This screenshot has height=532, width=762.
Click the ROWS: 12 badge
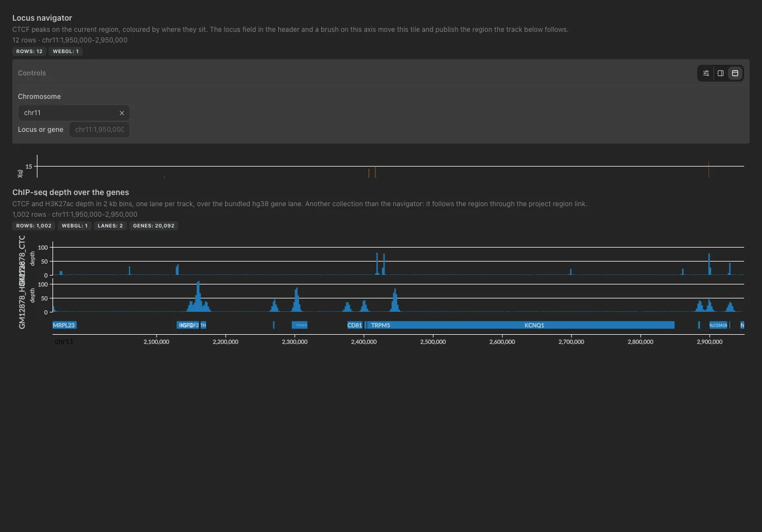[x=30, y=51]
